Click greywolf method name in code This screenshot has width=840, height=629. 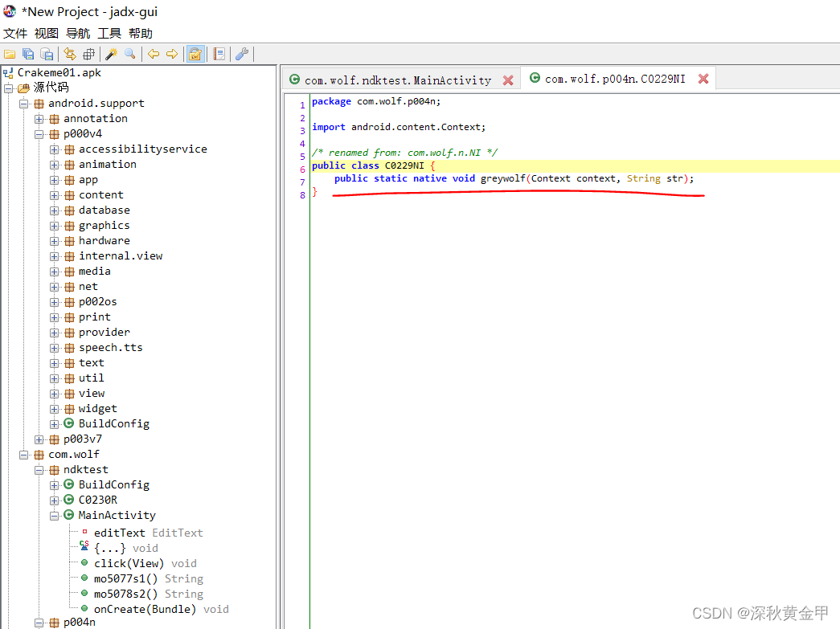pyautogui.click(x=503, y=179)
